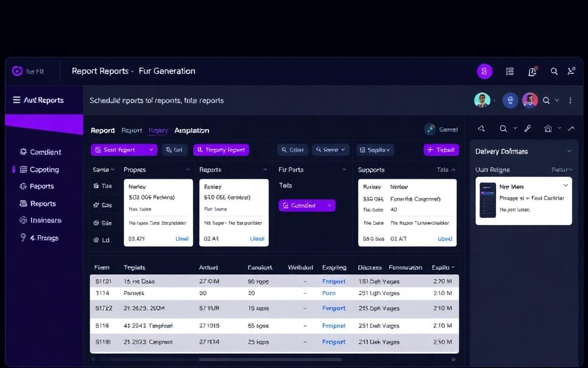Image resolution: width=588 pixels, height=368 pixels.
Task: Open the Sarre dropdown
Action: 330,149
